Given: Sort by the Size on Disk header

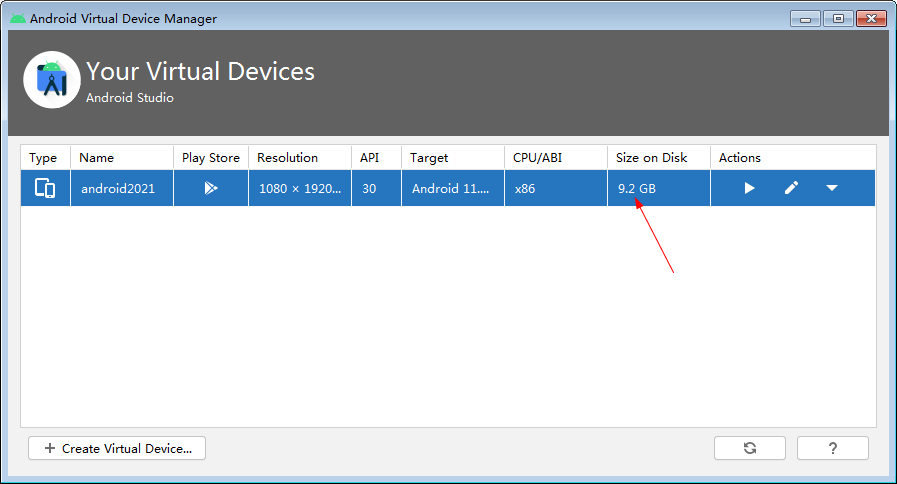Looking at the screenshot, I should point(659,157).
